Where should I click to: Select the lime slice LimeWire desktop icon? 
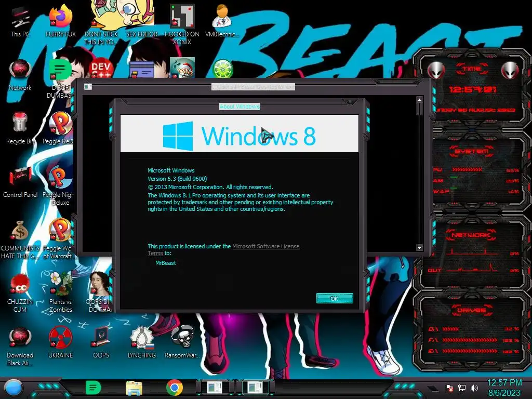[222, 69]
